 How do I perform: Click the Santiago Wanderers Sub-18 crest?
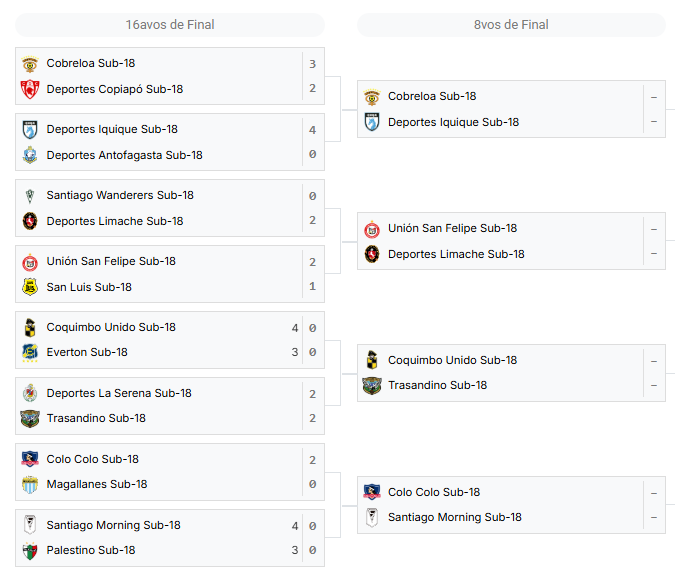point(30,196)
